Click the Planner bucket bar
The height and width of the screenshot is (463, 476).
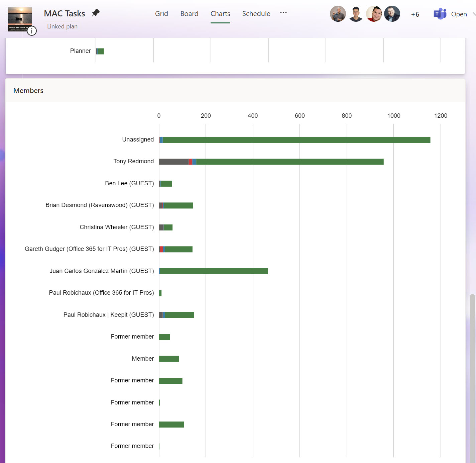(100, 51)
